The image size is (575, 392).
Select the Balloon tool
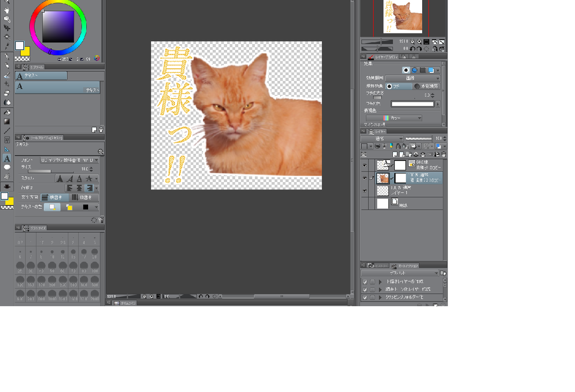(7, 167)
